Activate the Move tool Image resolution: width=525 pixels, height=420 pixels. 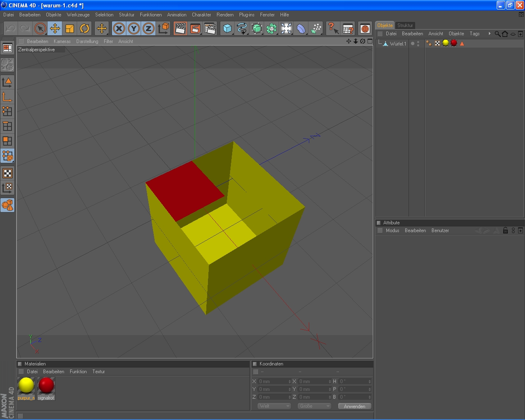[55, 28]
